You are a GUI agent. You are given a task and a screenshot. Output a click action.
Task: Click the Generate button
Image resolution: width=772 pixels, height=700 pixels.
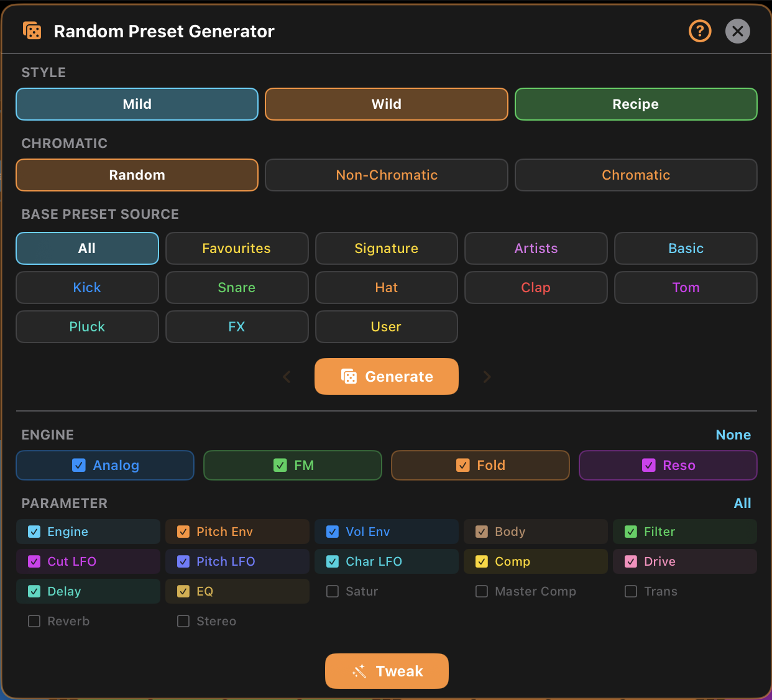387,376
